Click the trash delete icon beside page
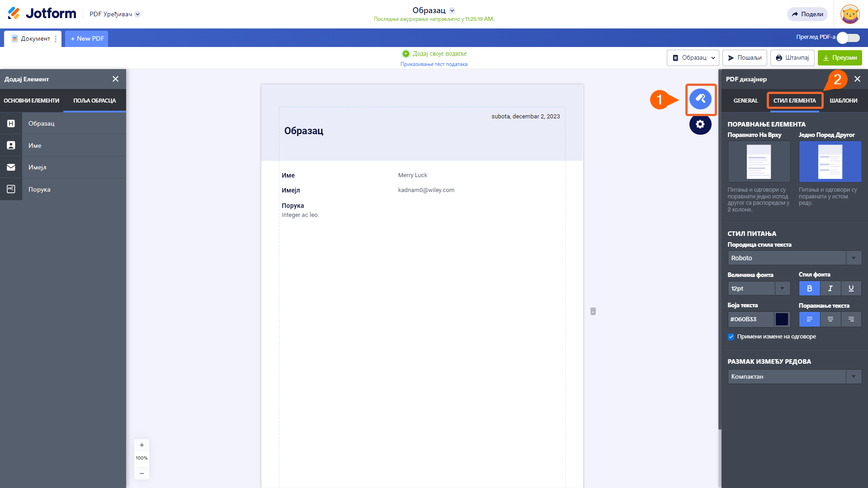Screen dimensions: 868x488 (593, 311)
